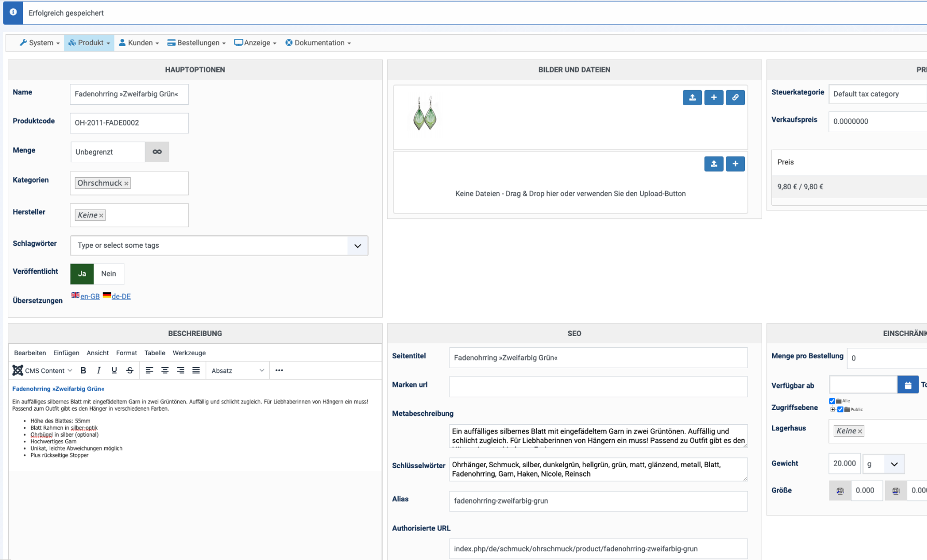Click the Metabeschreibung text area

(598, 436)
